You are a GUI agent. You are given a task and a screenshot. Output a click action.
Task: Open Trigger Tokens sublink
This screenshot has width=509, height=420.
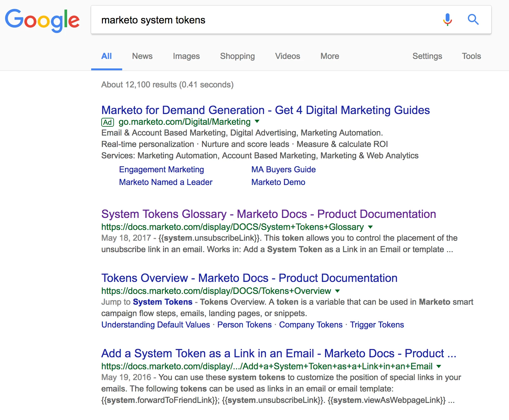point(377,325)
